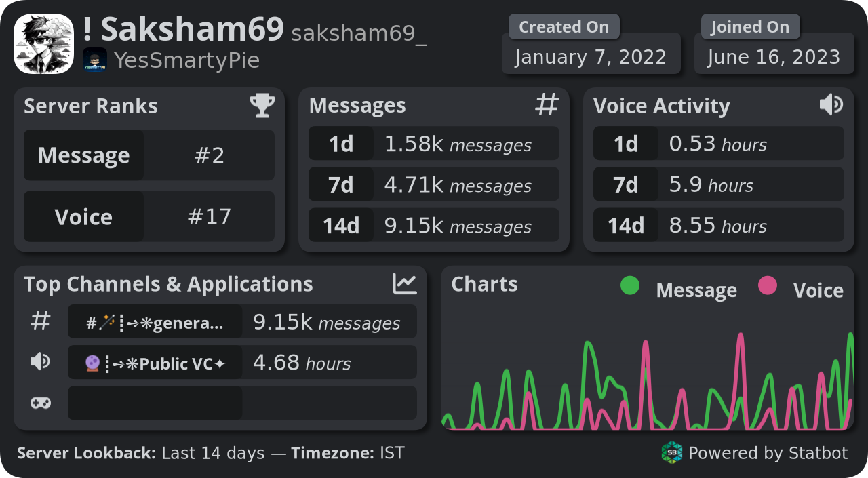Click the YesSmartyPie server icon
Viewport: 868px width, 478px height.
[x=94, y=60]
